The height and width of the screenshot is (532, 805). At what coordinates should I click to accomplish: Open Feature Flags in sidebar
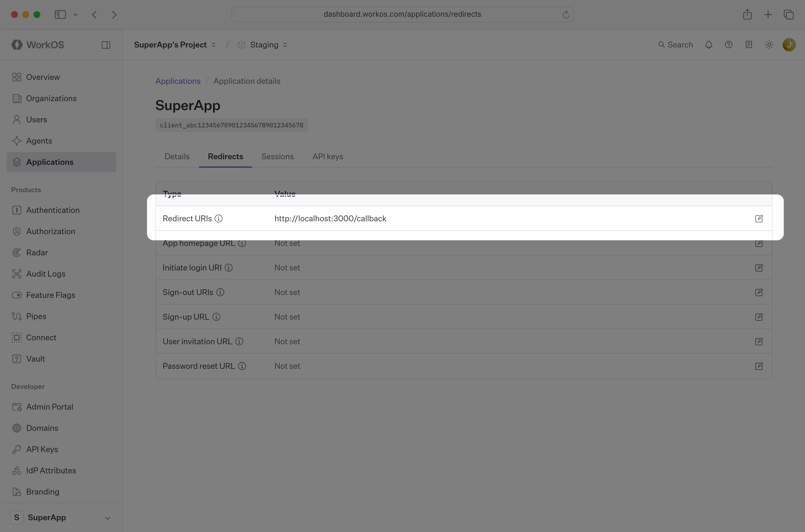pos(61,295)
